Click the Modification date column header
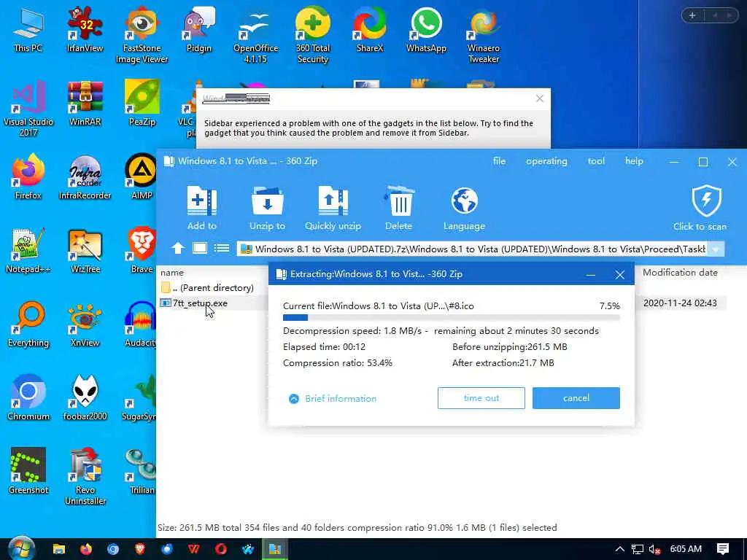Viewport: 747px width, 560px height. 680,273
